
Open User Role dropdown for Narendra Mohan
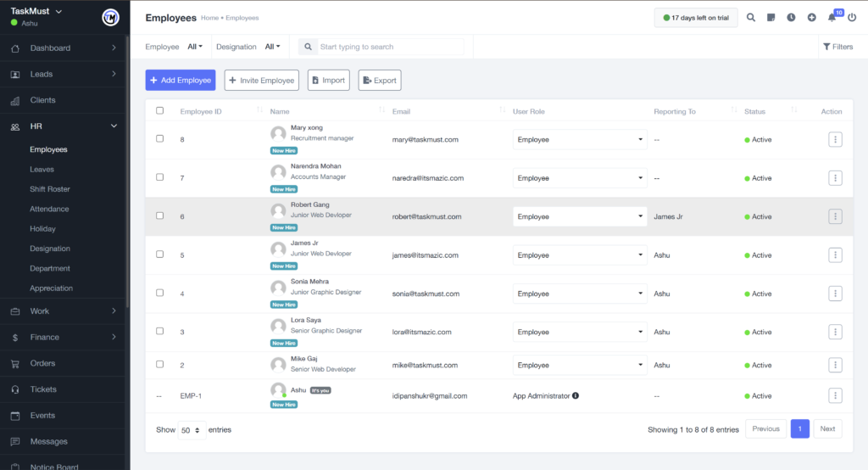580,178
